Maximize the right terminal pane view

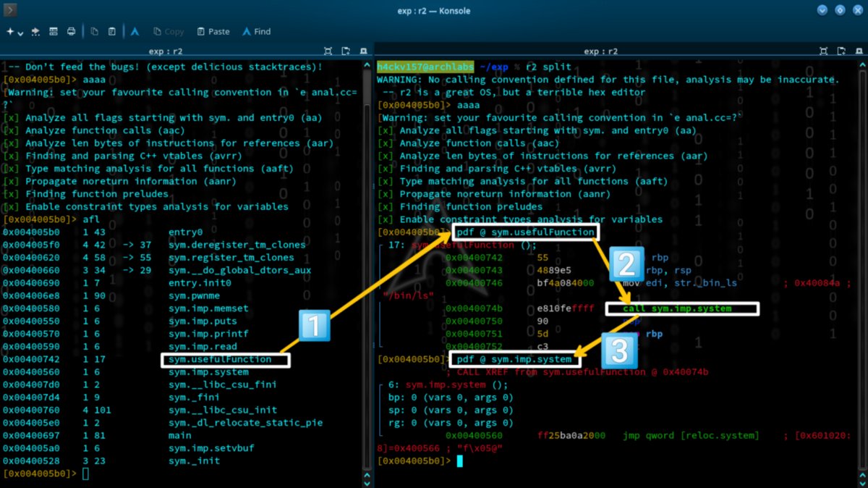(822, 51)
